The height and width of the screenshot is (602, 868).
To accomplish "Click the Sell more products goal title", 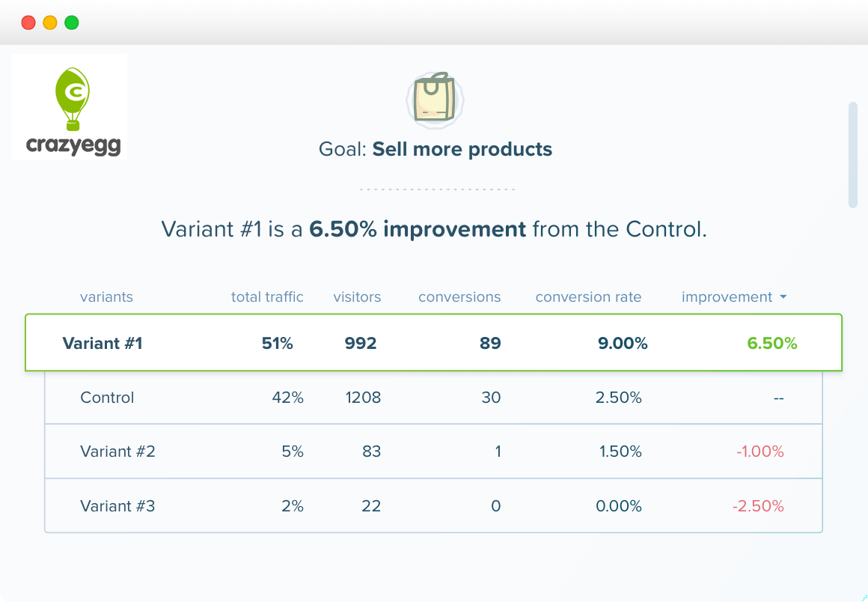I will point(462,149).
